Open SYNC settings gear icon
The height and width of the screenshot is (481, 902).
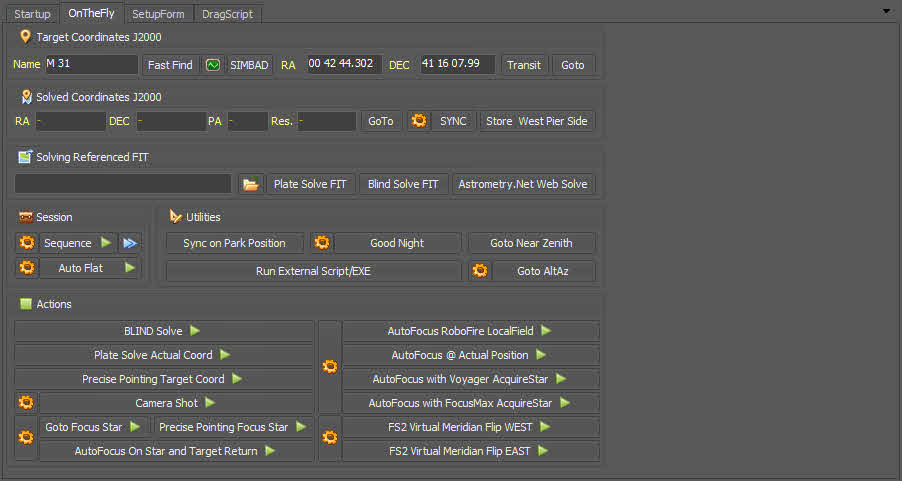click(419, 121)
